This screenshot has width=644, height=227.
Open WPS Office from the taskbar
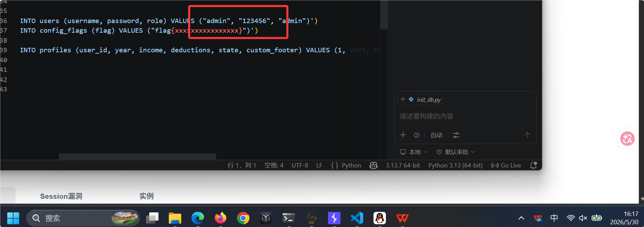point(402,218)
